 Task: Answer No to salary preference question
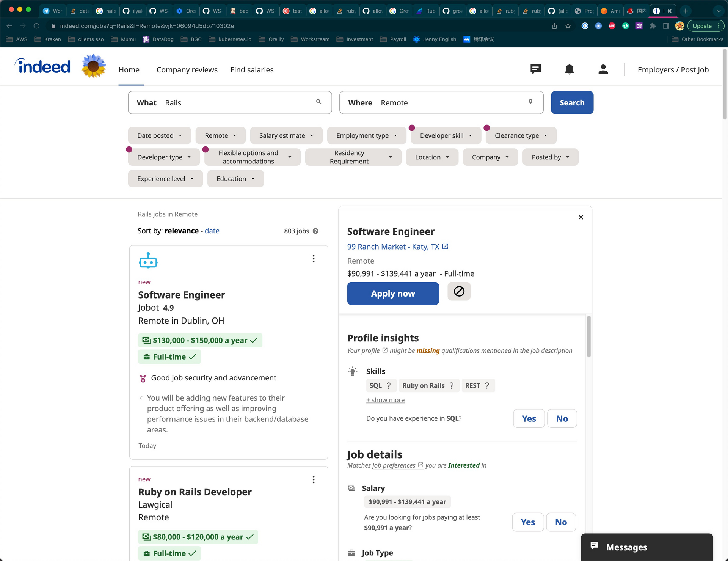(561, 522)
